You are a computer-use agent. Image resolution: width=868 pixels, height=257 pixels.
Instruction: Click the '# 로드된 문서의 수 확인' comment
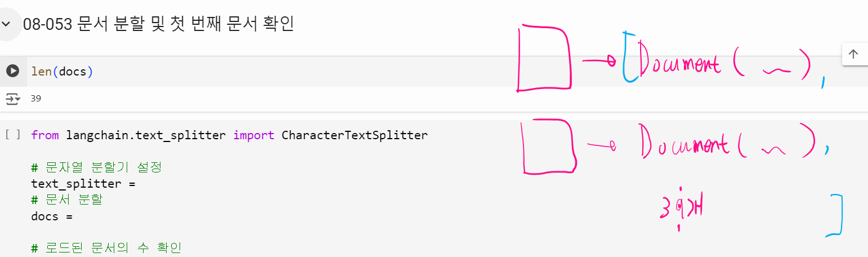tap(106, 248)
